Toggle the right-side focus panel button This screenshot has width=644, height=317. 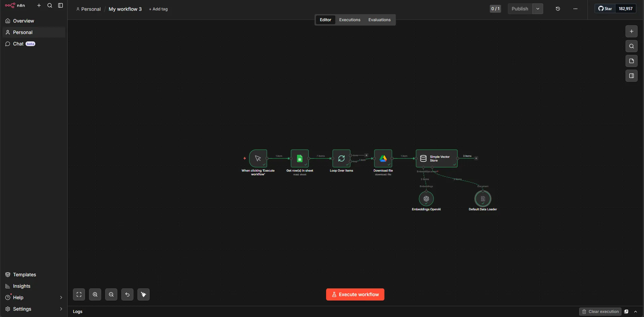click(631, 76)
